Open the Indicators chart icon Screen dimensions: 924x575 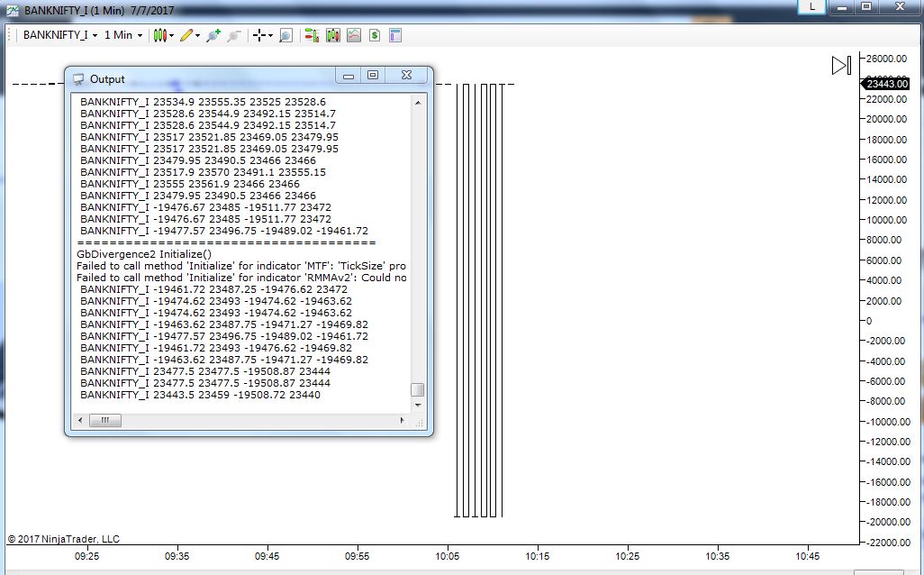tap(354, 35)
